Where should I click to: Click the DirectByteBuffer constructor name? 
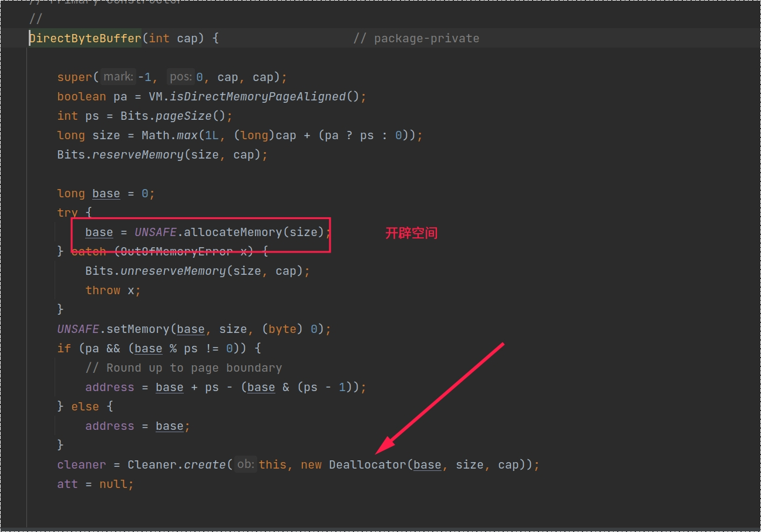(85, 38)
